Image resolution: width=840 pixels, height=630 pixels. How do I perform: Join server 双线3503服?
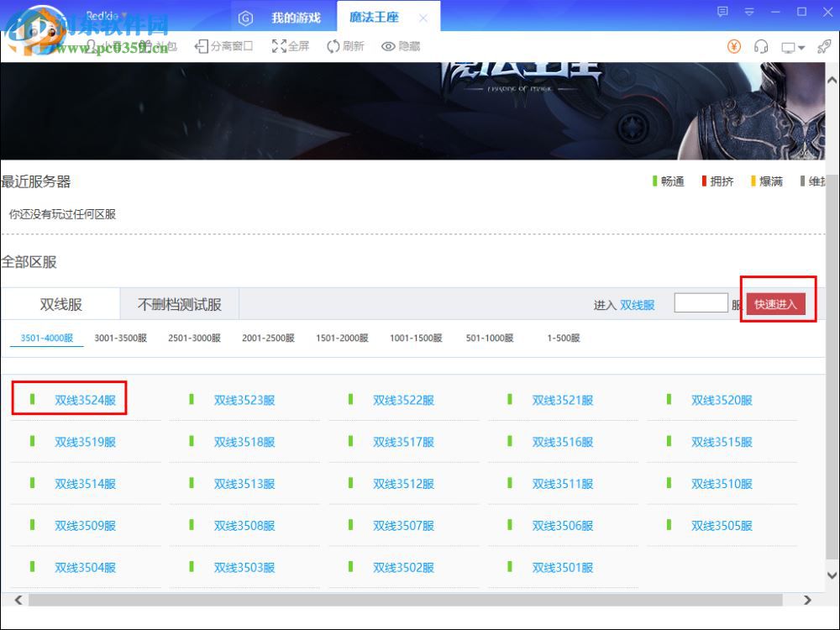244,567
